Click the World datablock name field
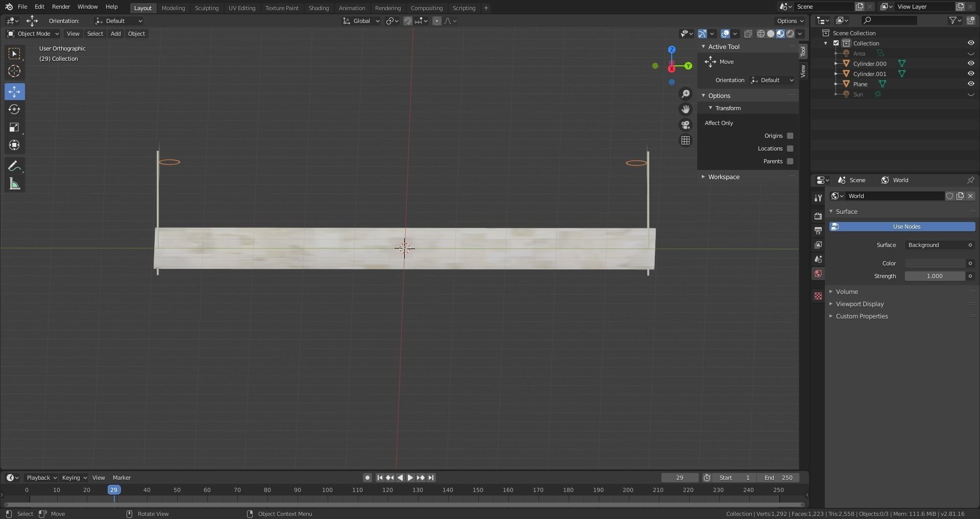 [x=895, y=196]
